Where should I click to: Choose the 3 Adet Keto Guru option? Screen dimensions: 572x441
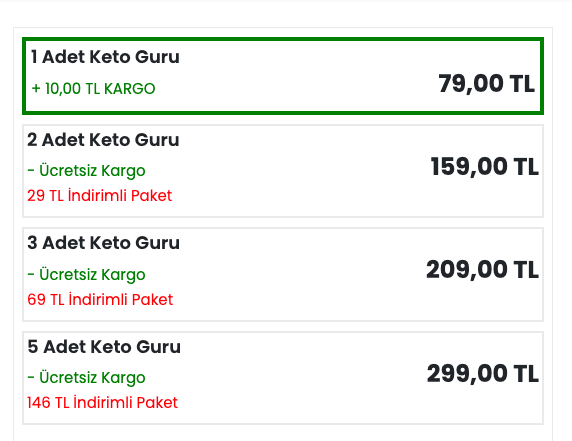tap(283, 275)
